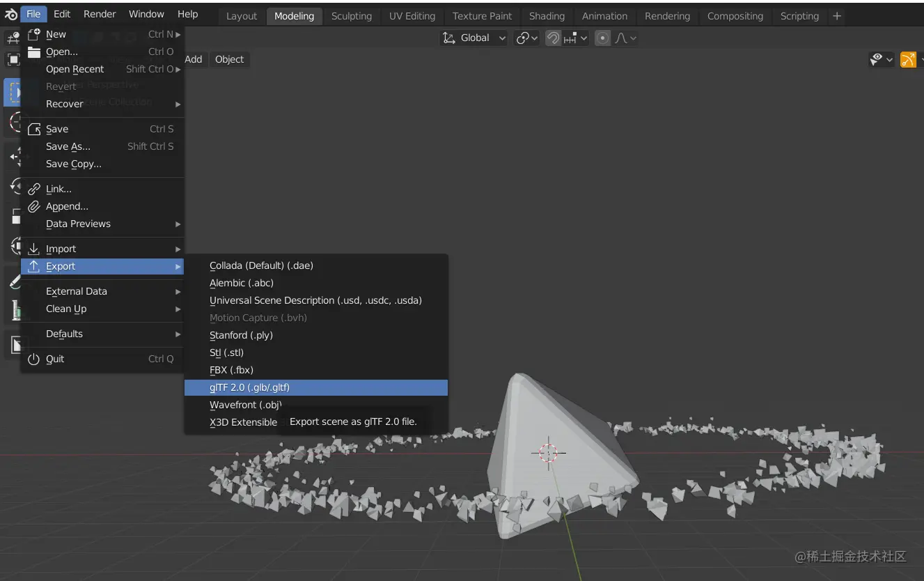Viewport: 924px width, 581px height.
Task: Expand the Defaults submenu
Action: click(x=103, y=334)
